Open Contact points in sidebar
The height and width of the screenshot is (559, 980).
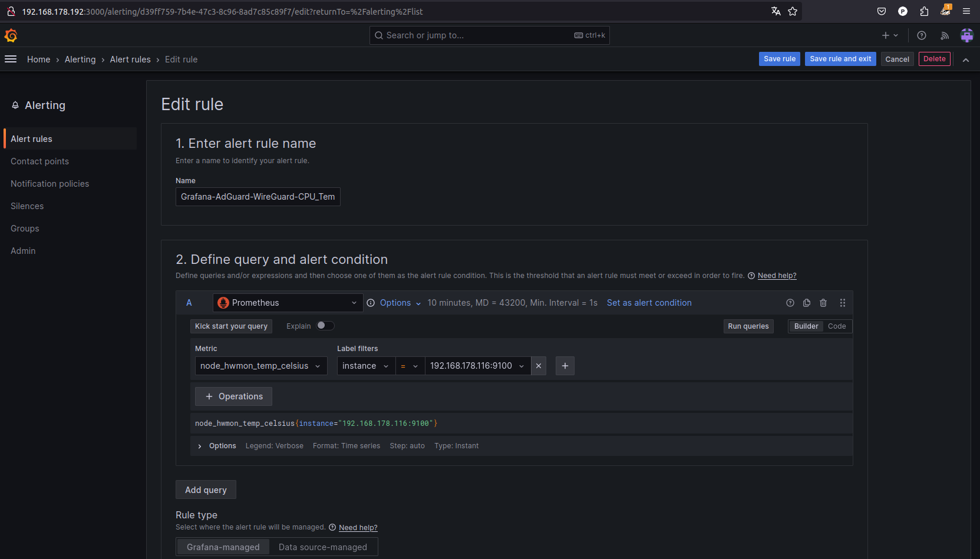39,161
